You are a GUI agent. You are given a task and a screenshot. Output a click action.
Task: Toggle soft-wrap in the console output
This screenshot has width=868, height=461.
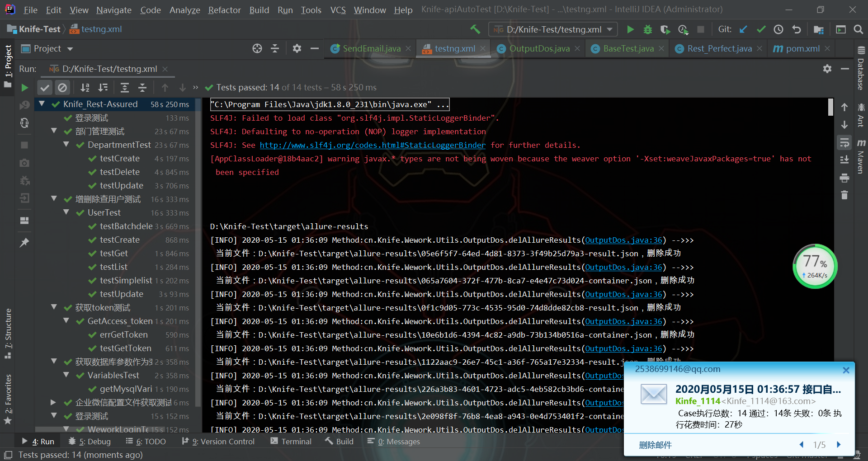(x=844, y=143)
